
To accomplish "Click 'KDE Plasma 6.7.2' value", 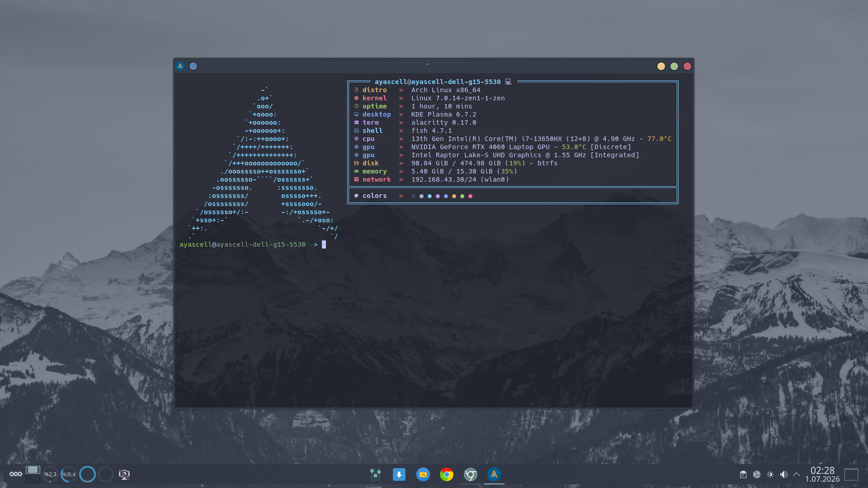I will (443, 114).
